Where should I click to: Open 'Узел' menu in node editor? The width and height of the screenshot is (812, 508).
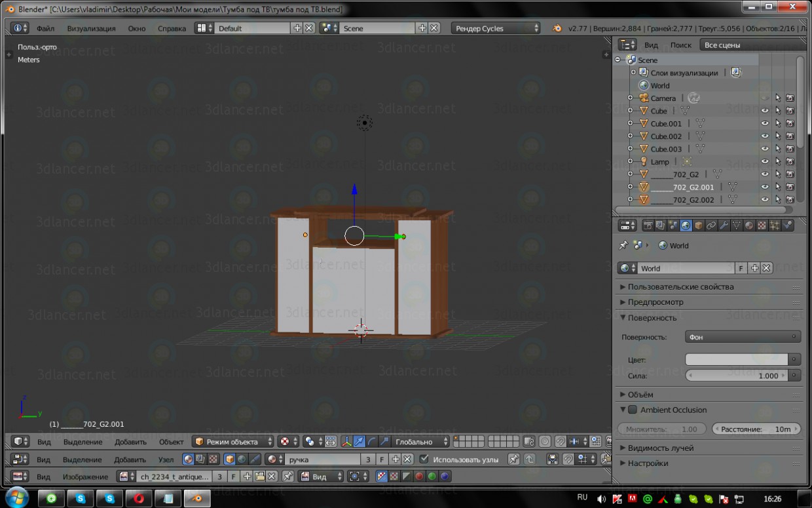(x=166, y=459)
